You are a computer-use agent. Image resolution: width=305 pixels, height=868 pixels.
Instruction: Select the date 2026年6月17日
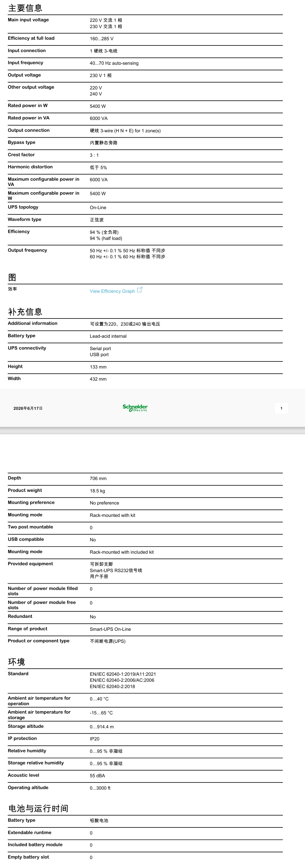28,408
